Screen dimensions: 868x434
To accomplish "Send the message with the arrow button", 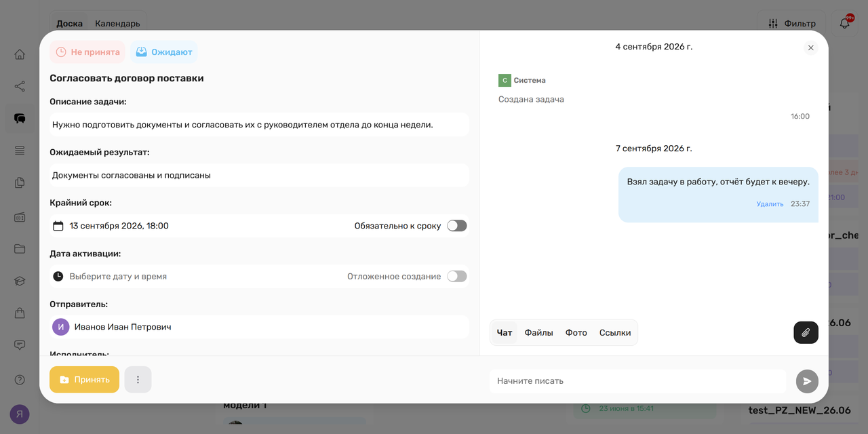I will coord(807,381).
